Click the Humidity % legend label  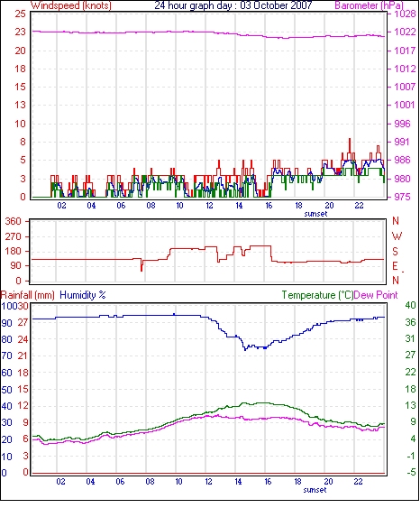[83, 295]
